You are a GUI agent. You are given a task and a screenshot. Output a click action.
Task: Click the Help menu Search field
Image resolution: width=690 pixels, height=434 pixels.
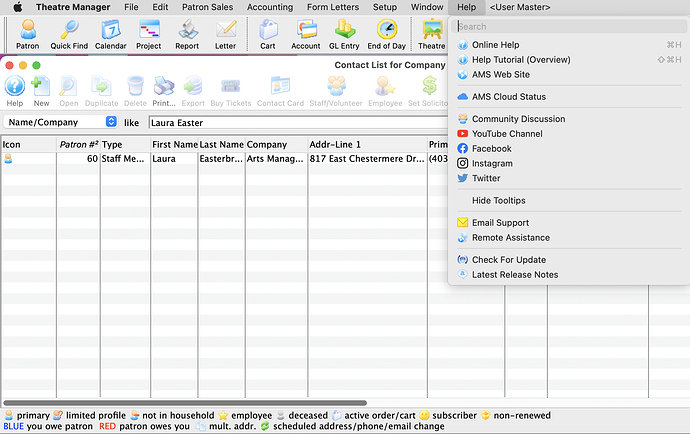pyautogui.click(x=569, y=26)
